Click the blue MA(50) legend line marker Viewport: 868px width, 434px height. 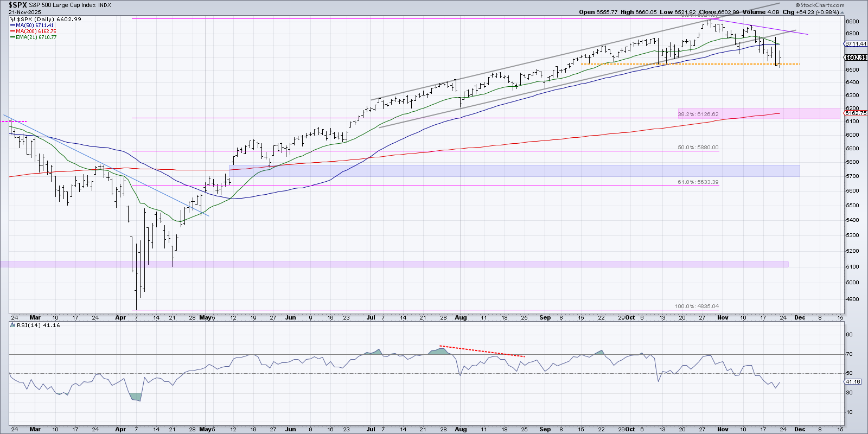(x=12, y=25)
